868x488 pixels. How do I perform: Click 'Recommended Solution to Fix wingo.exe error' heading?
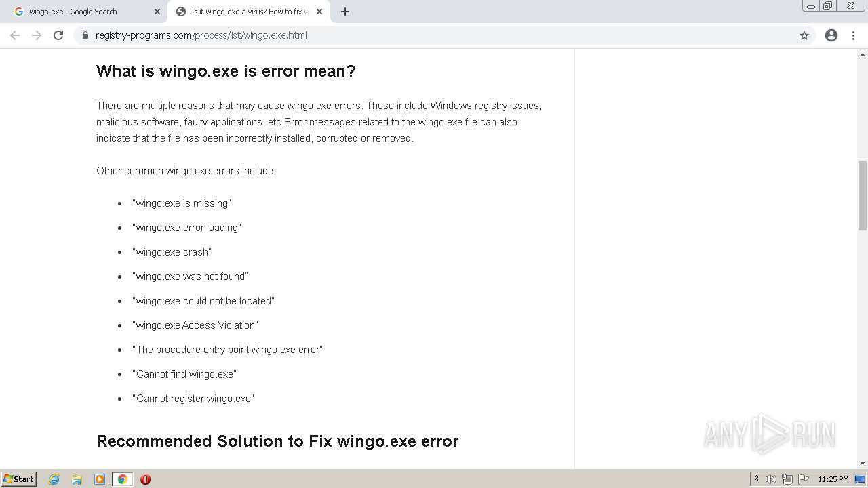(277, 441)
